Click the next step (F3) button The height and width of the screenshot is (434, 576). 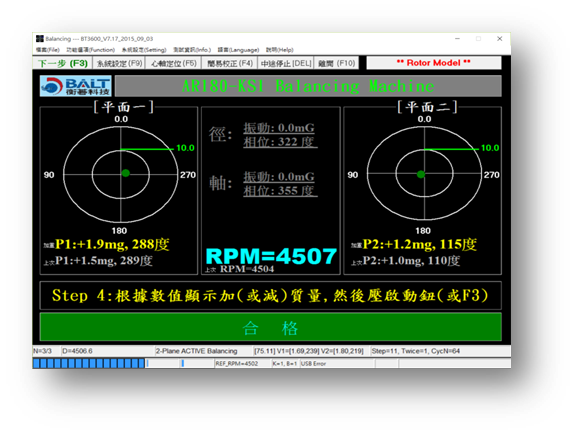click(63, 63)
